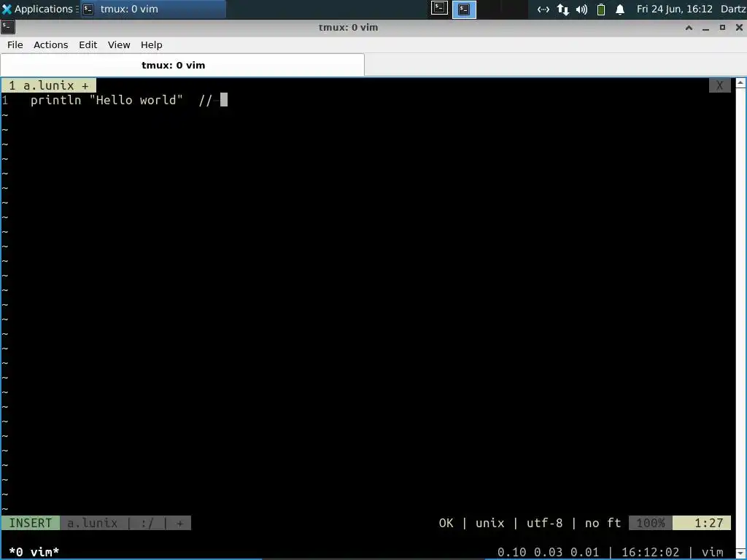Click the unix file format indicator

pyautogui.click(x=489, y=523)
